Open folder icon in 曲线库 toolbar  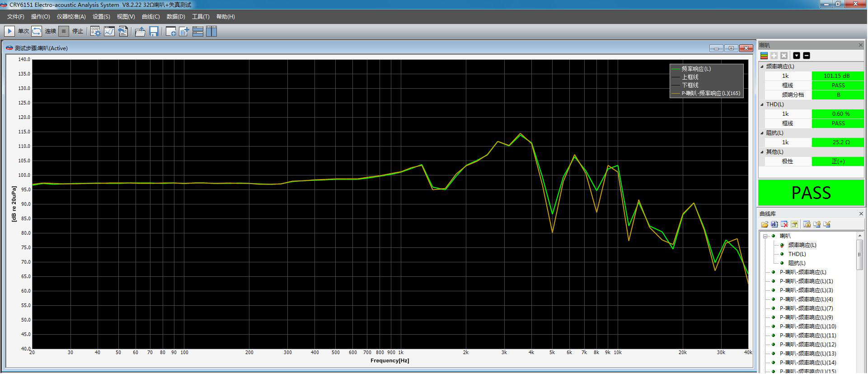pos(765,224)
